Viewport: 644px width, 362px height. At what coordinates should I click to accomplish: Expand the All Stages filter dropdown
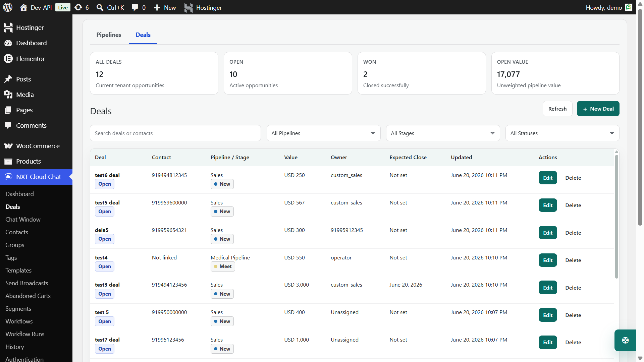(x=443, y=133)
